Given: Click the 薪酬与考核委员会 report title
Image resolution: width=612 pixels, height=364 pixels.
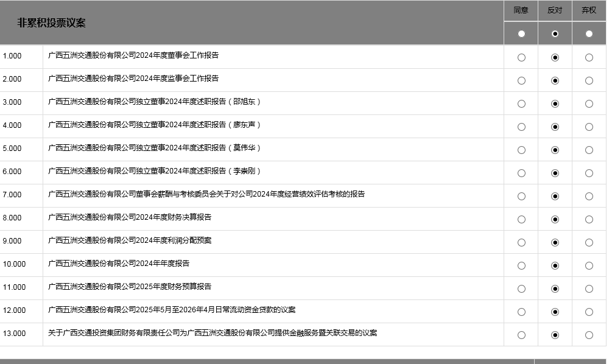Looking at the screenshot, I should pyautogui.click(x=206, y=194).
